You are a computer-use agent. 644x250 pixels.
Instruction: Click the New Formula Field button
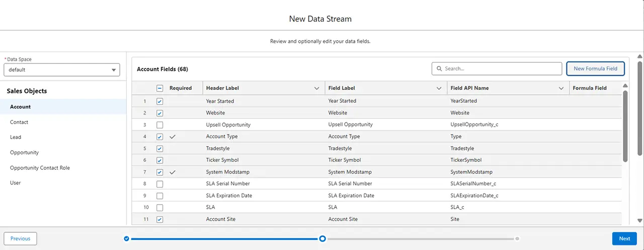(x=595, y=69)
